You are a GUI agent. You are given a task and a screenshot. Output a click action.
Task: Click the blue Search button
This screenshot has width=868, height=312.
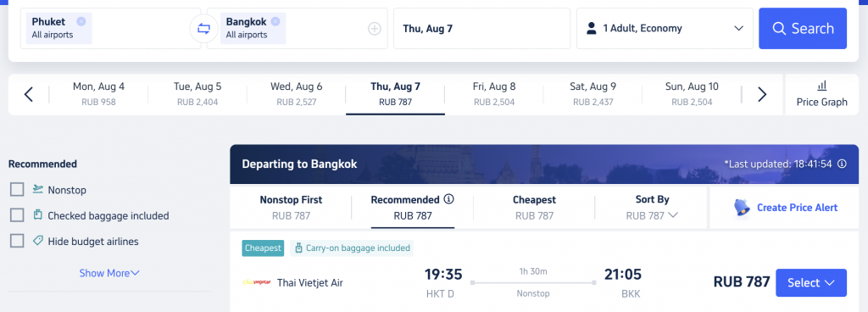tap(803, 28)
